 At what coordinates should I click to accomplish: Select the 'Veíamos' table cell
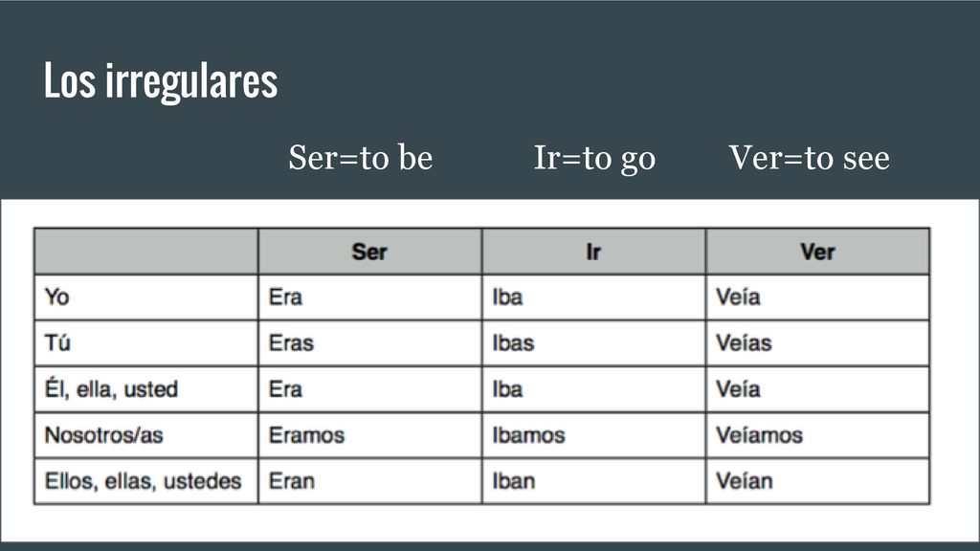[x=817, y=435]
